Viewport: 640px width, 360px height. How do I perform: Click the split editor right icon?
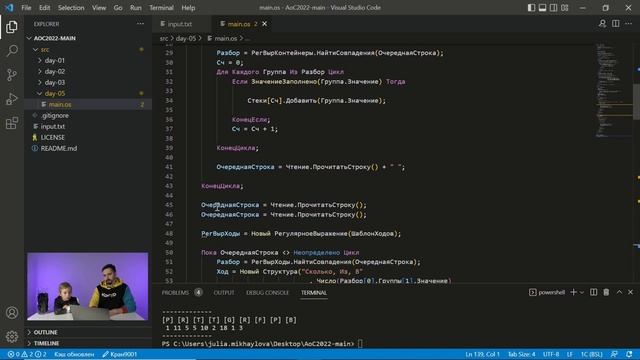click(616, 24)
